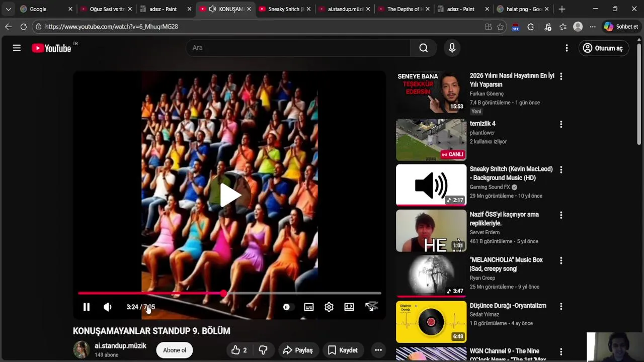Open the YouTube hamburger guide menu
Screen dimensions: 644x362
17,48
